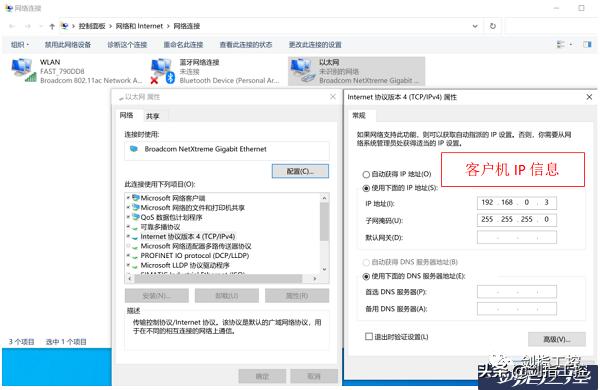Click the vertical scrollbar thumb in items list
This screenshot has height=390, width=600.
[x=324, y=222]
